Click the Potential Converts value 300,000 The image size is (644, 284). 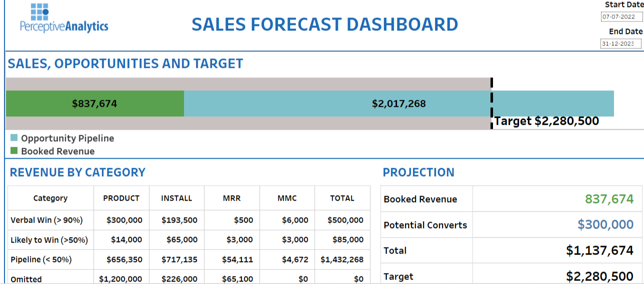(x=605, y=225)
